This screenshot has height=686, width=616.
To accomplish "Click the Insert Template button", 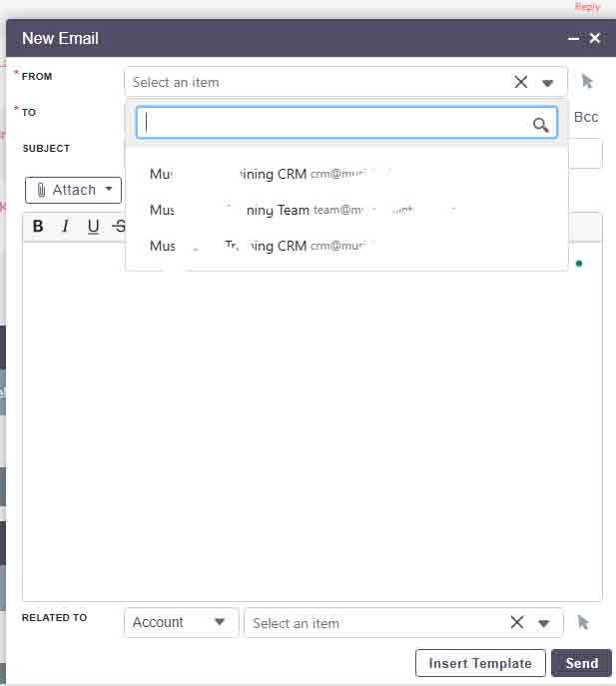I will 480,663.
